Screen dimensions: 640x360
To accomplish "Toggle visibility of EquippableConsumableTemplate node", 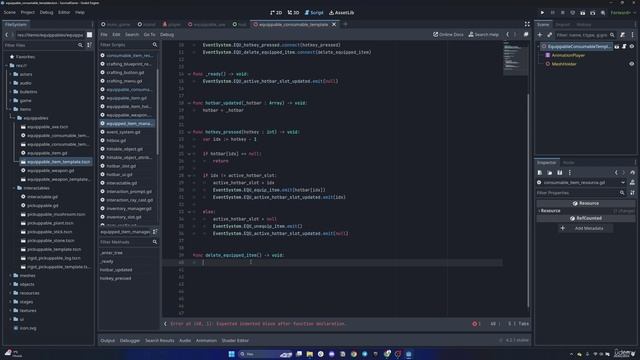I will click(632, 47).
